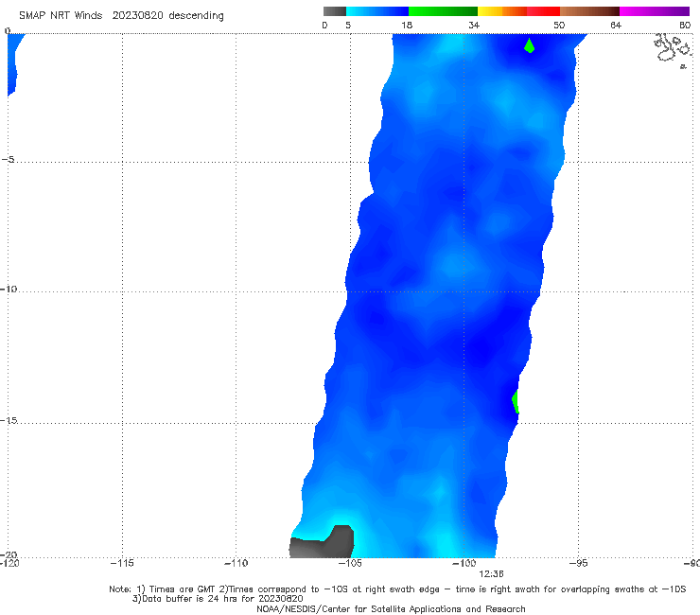The image size is (700, 615).
Task: Click the "-100" longitude axis label
Action: click(x=464, y=563)
